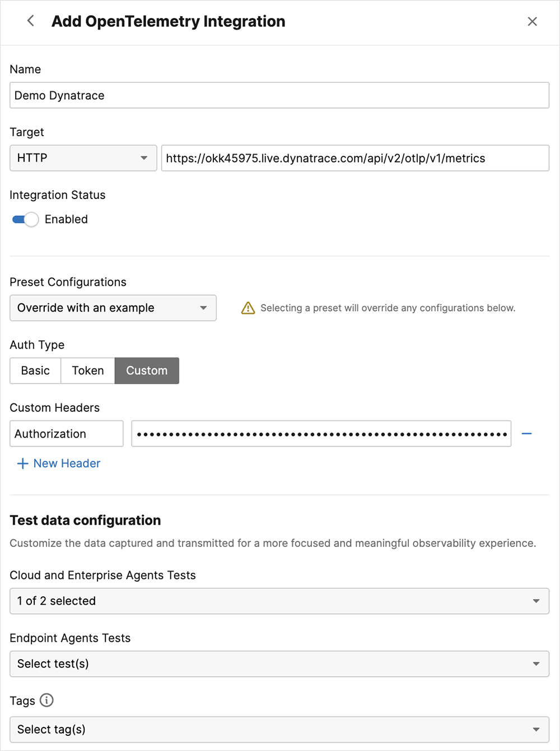The width and height of the screenshot is (560, 751).
Task: Click the Authorization header name field
Action: [x=66, y=434]
